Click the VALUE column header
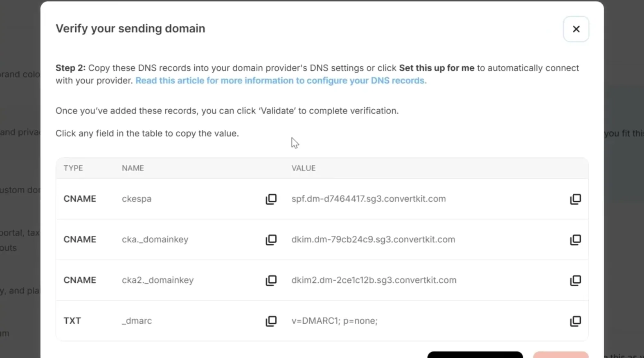 point(304,168)
